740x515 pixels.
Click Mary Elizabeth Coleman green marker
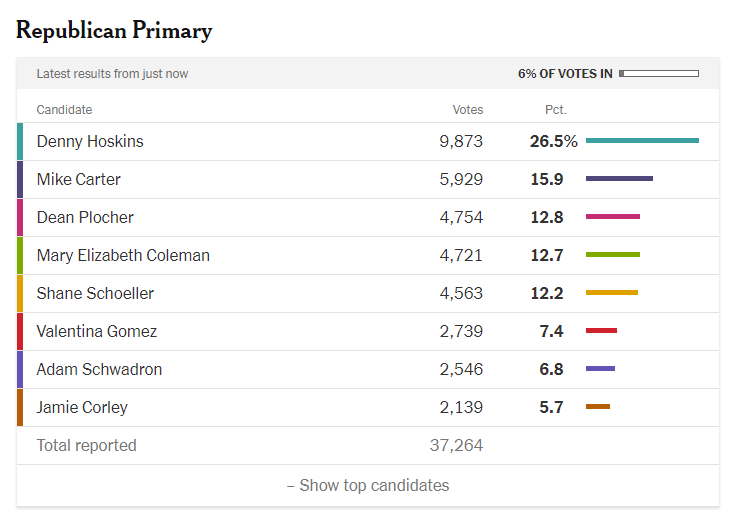point(20,255)
